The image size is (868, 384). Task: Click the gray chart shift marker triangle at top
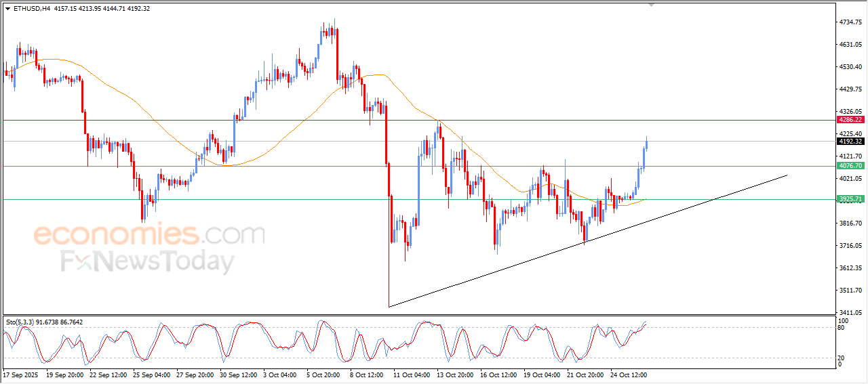point(652,5)
